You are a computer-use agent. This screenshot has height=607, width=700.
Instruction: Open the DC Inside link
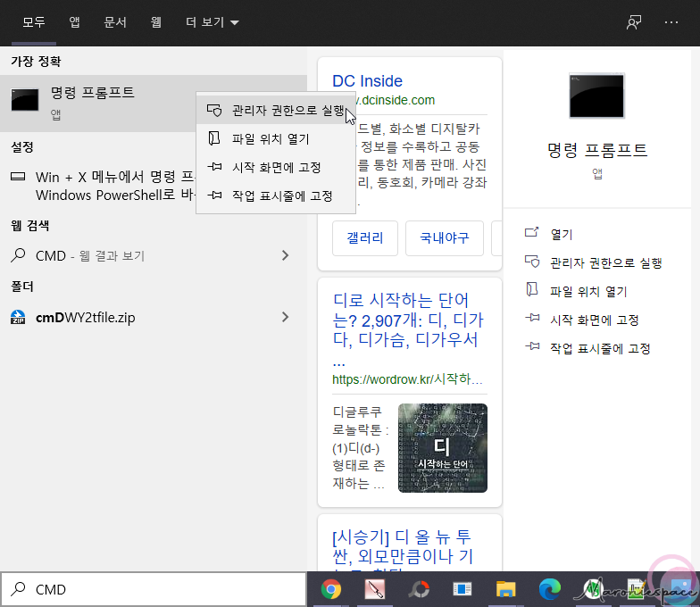368,80
